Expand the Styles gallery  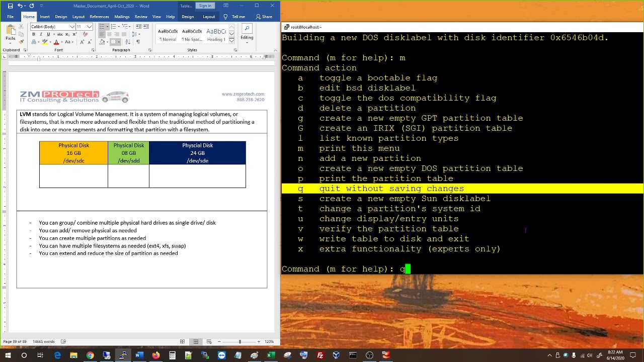pos(231,40)
